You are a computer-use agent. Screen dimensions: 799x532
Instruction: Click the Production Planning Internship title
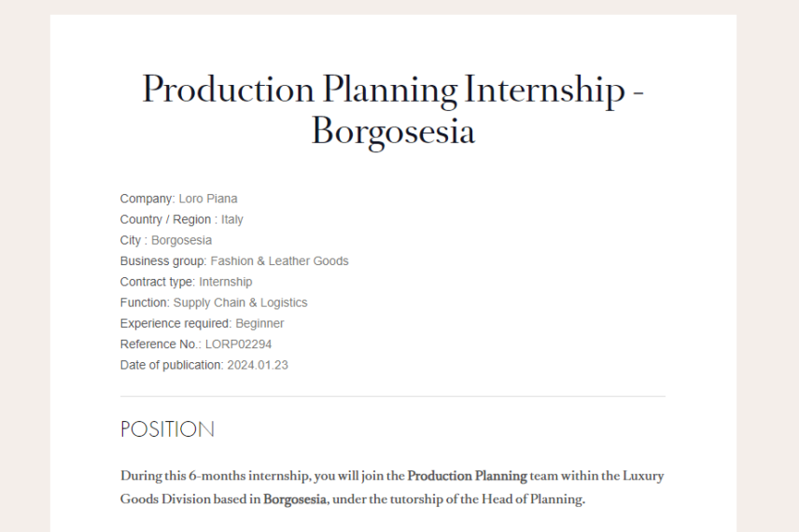pos(393,110)
